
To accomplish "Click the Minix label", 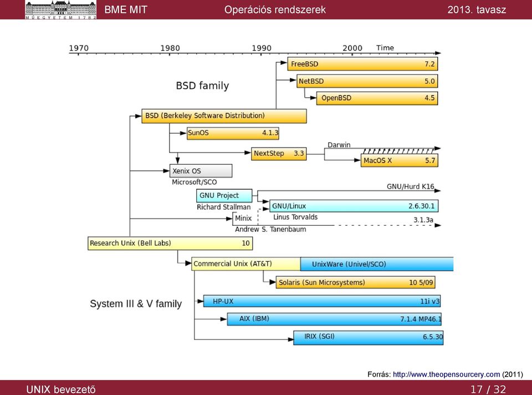I will point(243,218).
